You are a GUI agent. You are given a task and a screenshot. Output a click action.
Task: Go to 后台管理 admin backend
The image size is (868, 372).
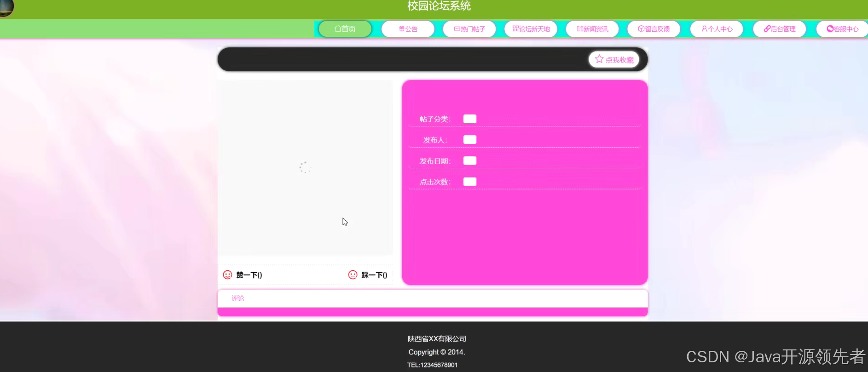(780, 29)
